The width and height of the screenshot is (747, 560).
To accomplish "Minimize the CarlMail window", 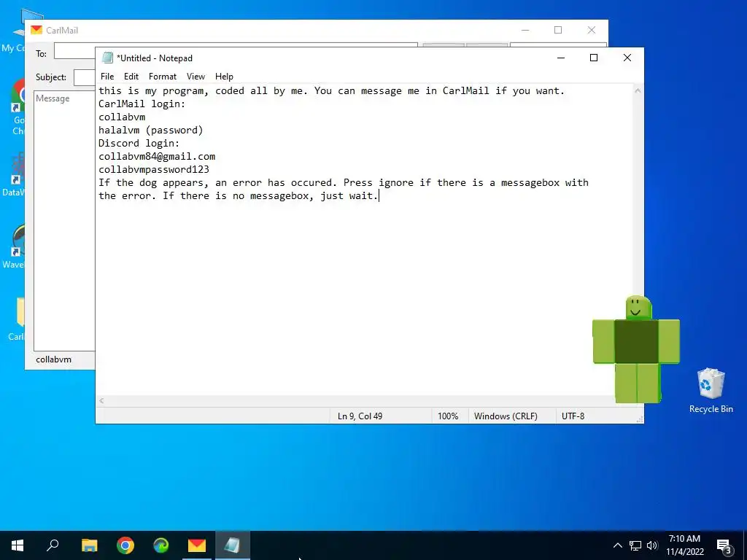I will 525,30.
